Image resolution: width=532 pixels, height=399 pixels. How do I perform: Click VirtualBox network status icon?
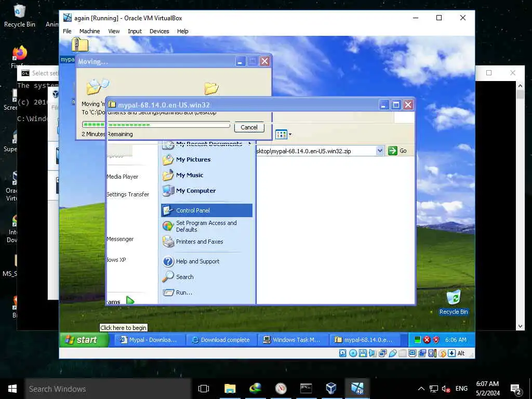(382, 353)
